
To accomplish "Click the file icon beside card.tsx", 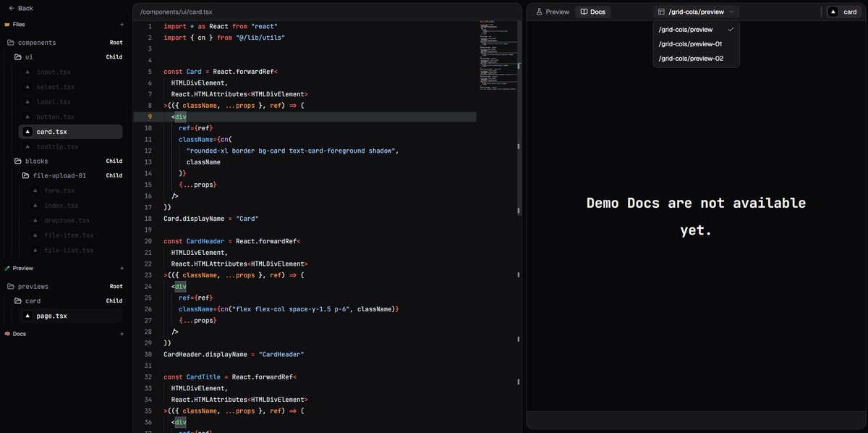I will click(27, 132).
